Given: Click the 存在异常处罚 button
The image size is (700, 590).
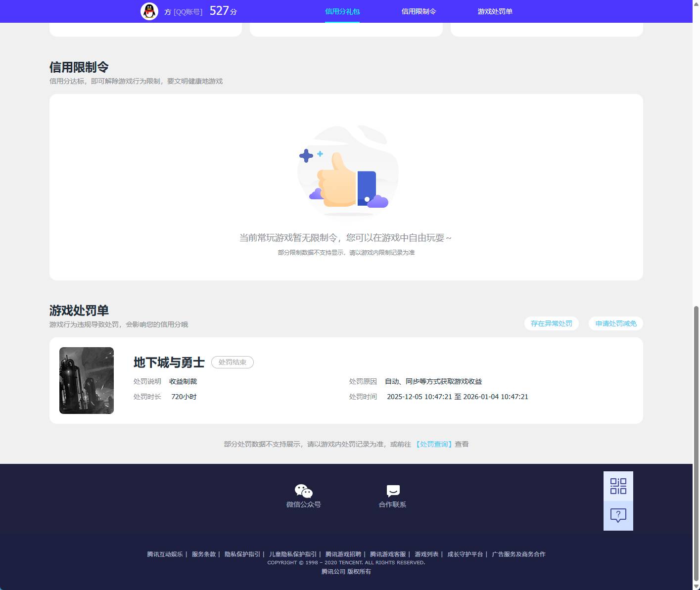Looking at the screenshot, I should coord(551,323).
